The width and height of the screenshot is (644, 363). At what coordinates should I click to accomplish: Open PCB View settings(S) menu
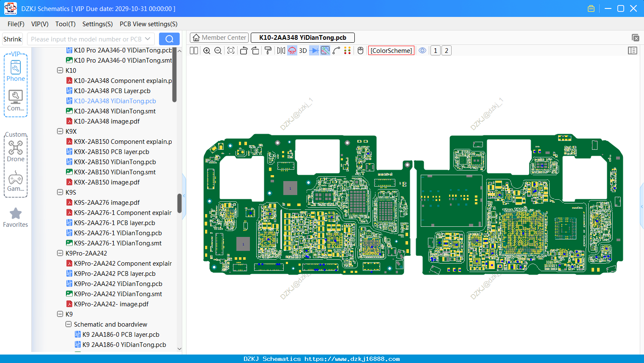tap(148, 24)
